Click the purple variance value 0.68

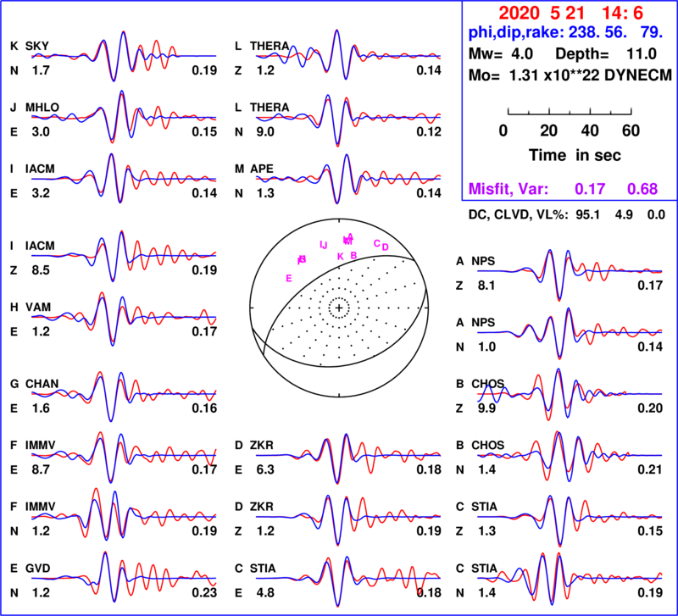[642, 189]
